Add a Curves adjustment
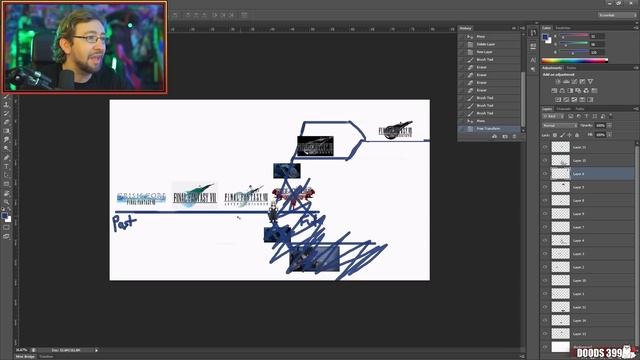 574,82
